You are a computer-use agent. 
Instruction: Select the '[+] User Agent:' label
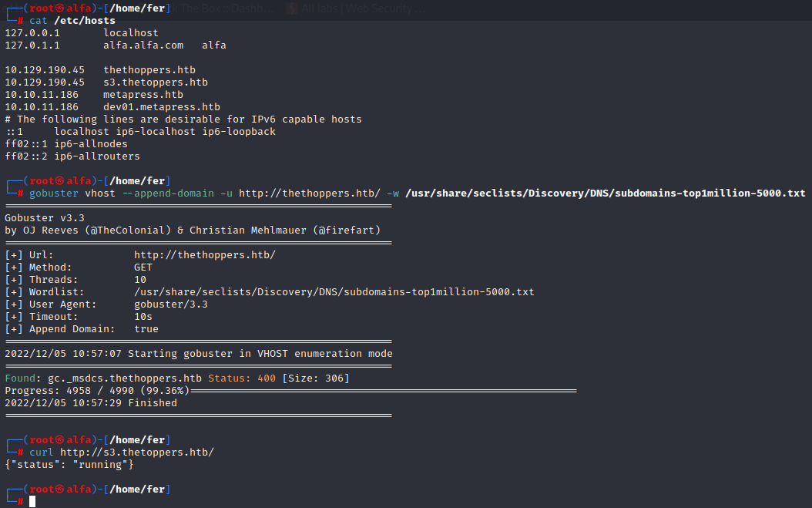coord(50,304)
